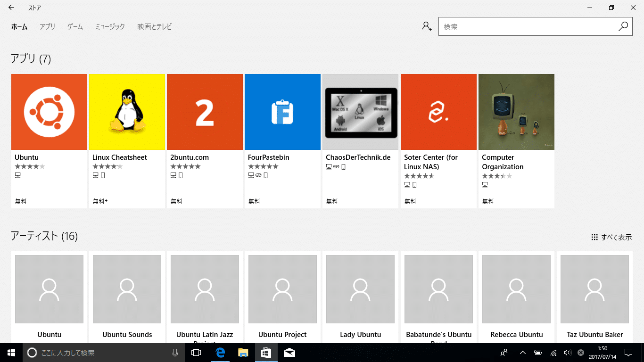
Task: Click the Ubuntu app title text
Action: 26,157
